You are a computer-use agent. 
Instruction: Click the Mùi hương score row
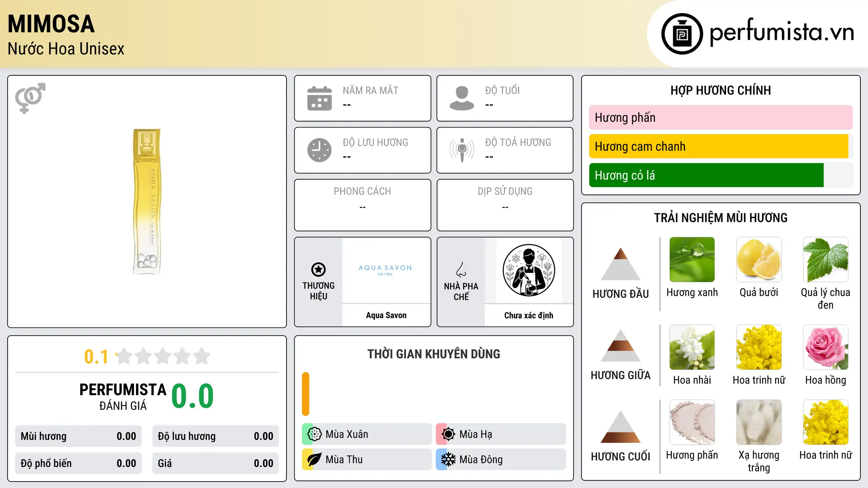78,436
